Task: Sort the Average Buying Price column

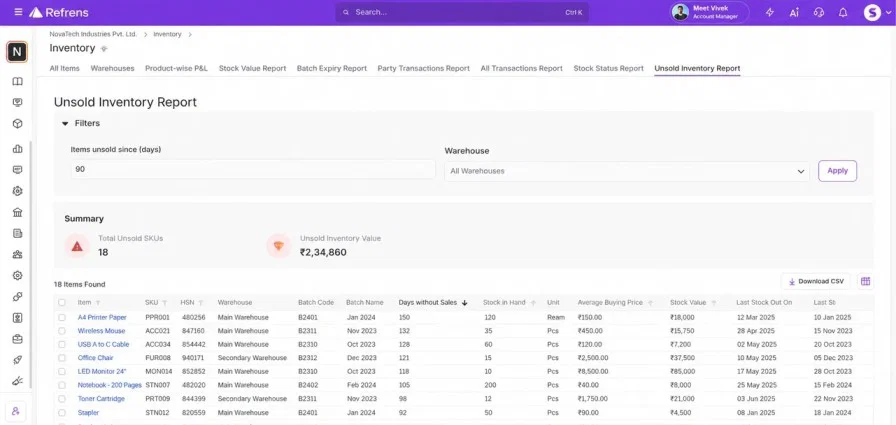Action: point(650,303)
